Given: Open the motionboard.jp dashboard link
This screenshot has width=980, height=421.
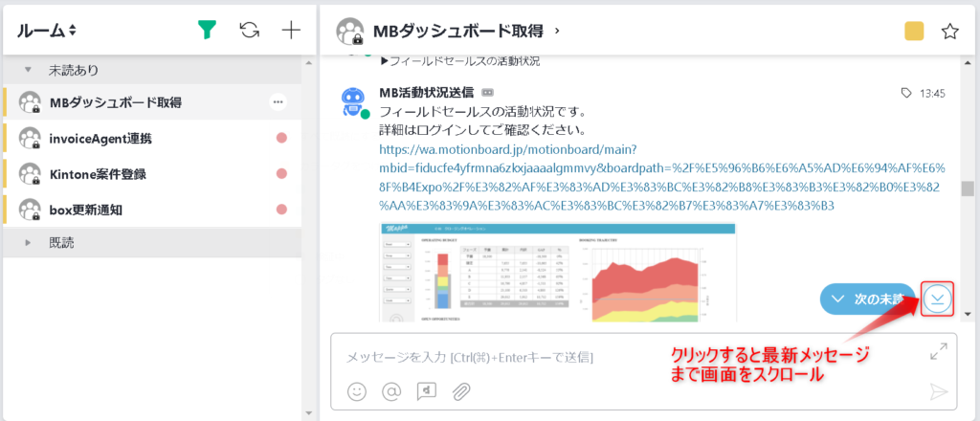Looking at the screenshot, I should click(x=662, y=177).
